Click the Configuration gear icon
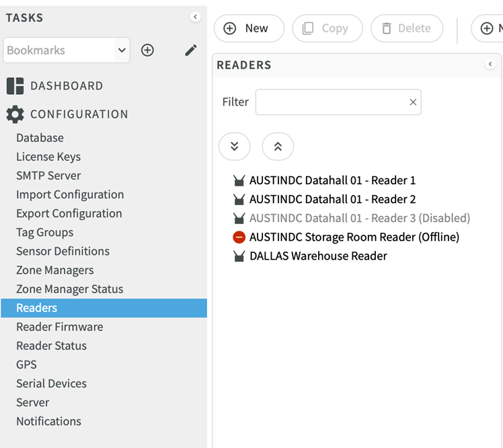The height and width of the screenshot is (448, 503). click(x=15, y=114)
